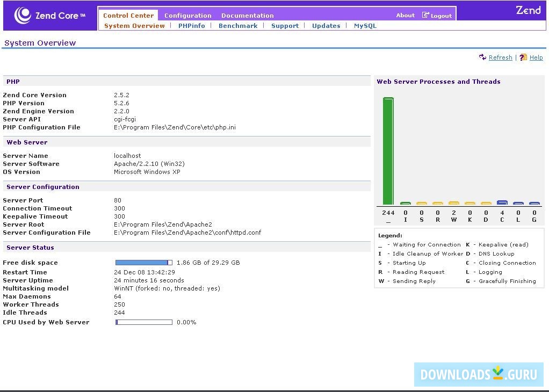This screenshot has height=392, width=549.
Task: Click the Zend wordmark logo
Action: coord(529,10)
